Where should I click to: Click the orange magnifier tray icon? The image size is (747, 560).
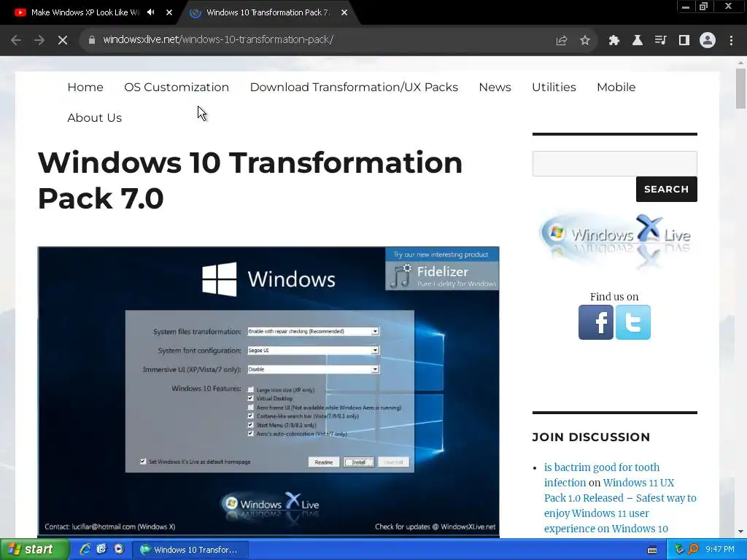point(693,550)
